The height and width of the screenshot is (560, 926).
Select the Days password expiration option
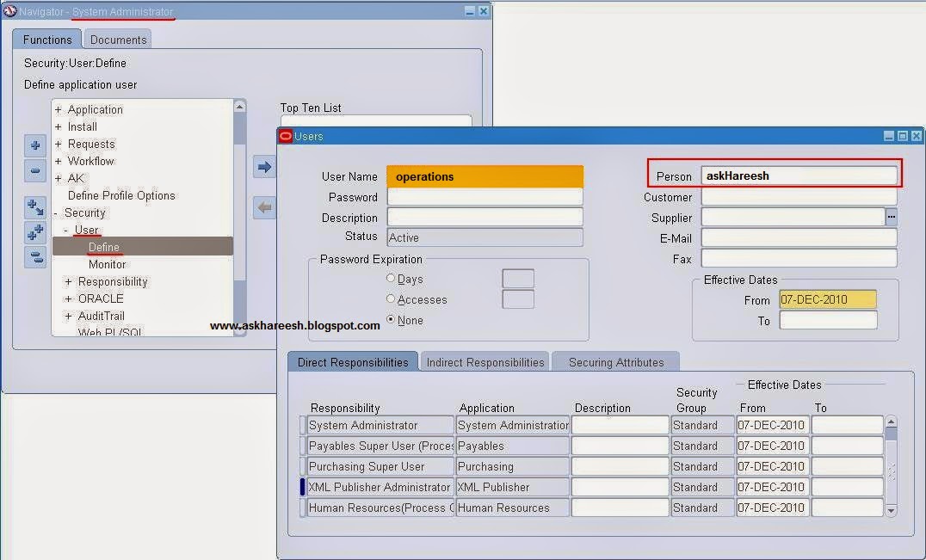click(391, 278)
